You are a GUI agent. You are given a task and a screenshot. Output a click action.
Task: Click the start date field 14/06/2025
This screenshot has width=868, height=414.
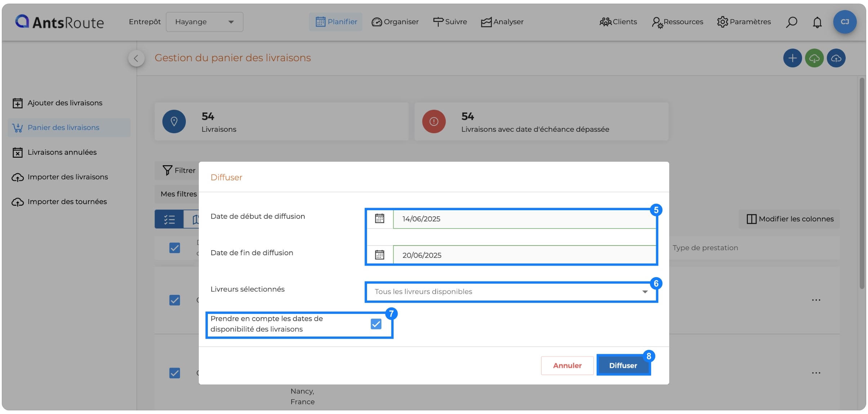coord(524,219)
